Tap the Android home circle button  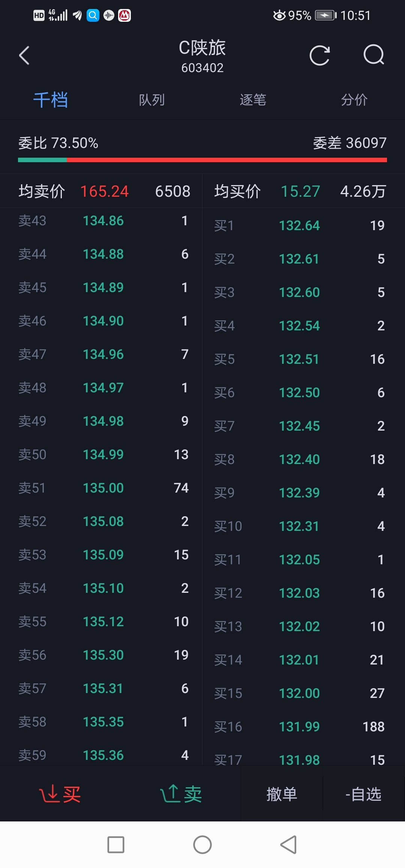click(x=202, y=845)
